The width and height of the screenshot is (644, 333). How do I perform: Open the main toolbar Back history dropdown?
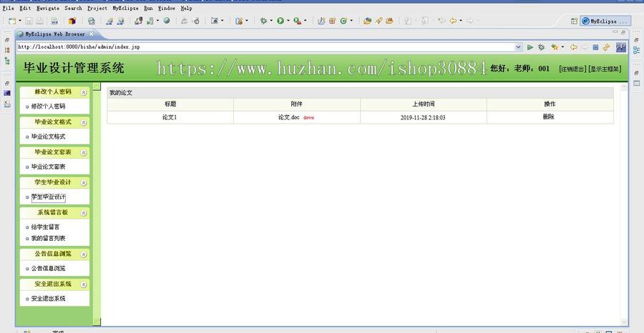pos(460,21)
